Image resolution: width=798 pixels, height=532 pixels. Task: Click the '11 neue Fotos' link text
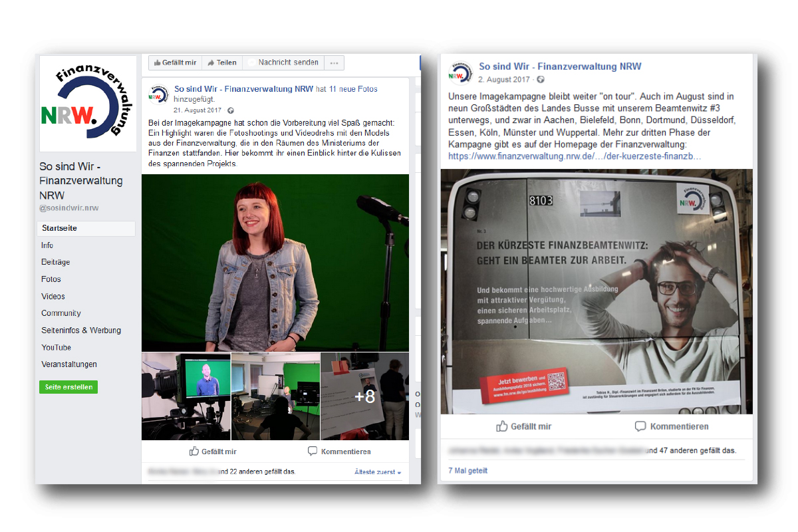354,89
